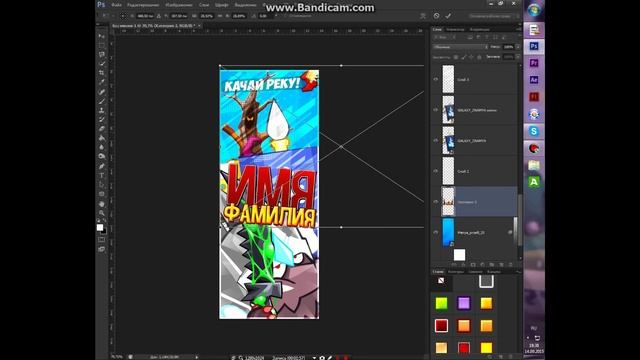
Task: Select the Shape tool
Action: [102, 194]
